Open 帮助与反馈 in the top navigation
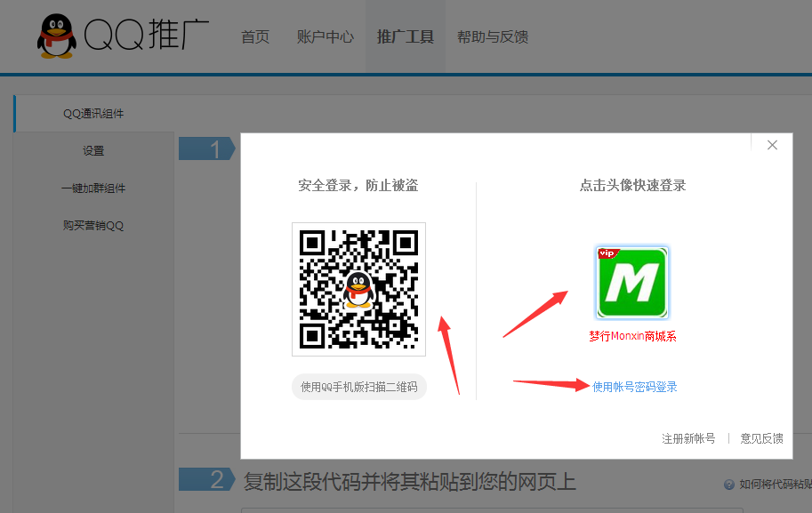 point(493,36)
